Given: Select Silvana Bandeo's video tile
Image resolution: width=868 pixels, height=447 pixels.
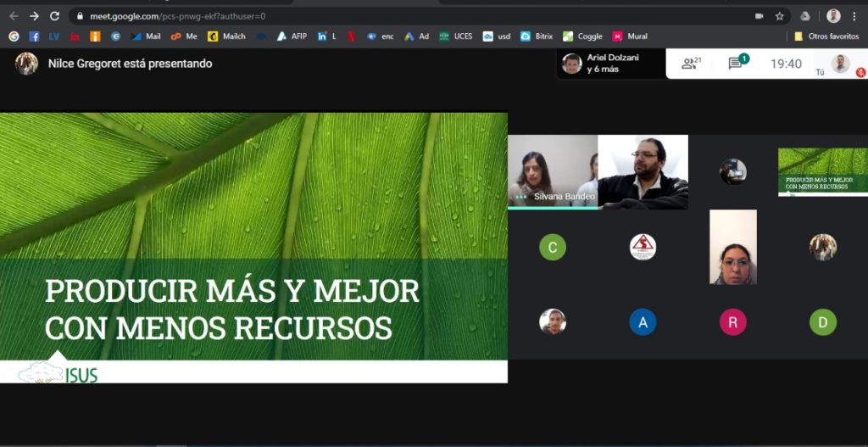Looking at the screenshot, I should pos(553,171).
